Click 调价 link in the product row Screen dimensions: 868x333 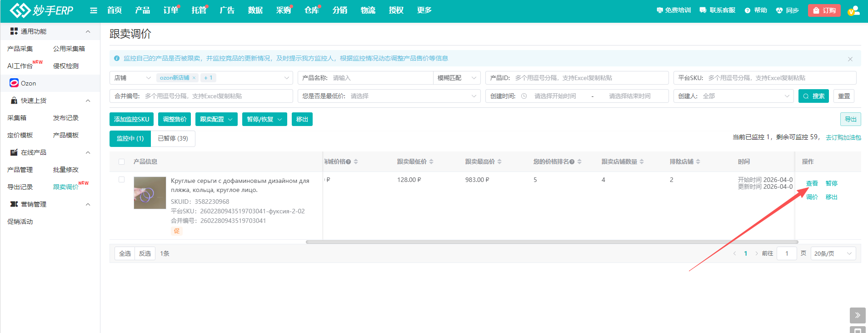812,197
